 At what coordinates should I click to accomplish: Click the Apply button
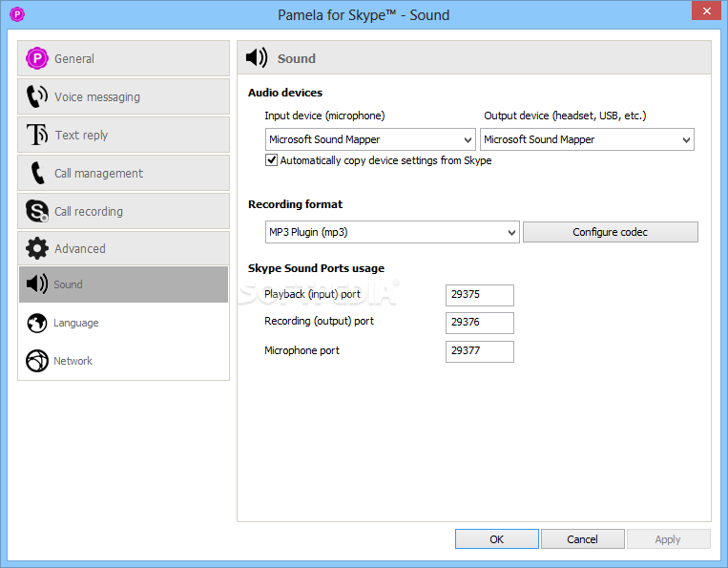(x=668, y=539)
